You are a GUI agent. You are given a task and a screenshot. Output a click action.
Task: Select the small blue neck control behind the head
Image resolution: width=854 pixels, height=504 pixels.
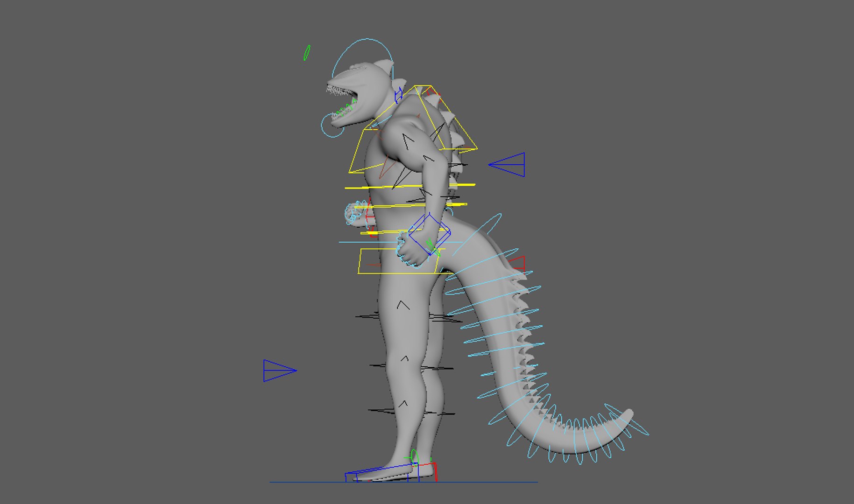coord(398,95)
